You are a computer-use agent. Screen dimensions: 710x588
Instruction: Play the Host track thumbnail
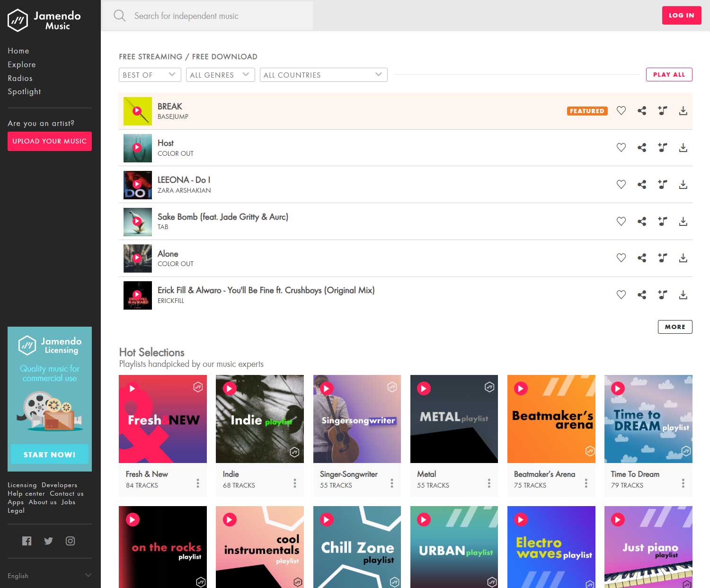click(x=137, y=148)
